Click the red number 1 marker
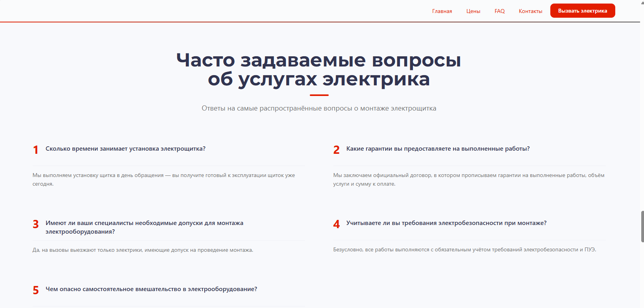 click(36, 150)
